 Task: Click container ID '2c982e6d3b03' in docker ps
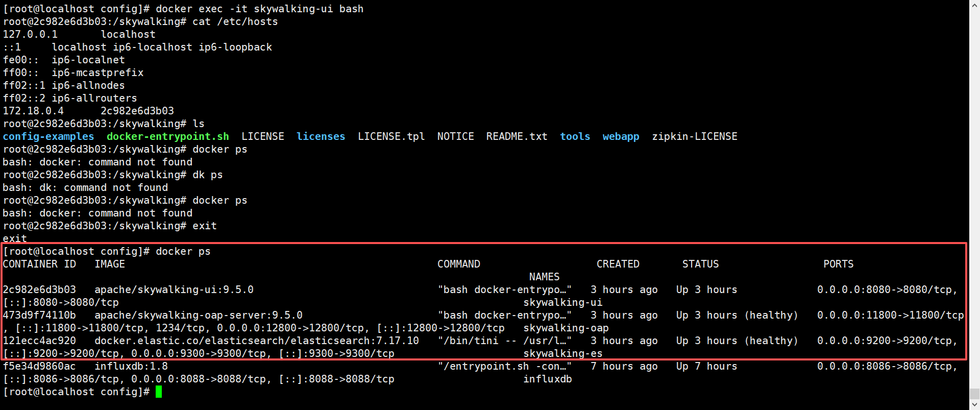[x=39, y=290]
